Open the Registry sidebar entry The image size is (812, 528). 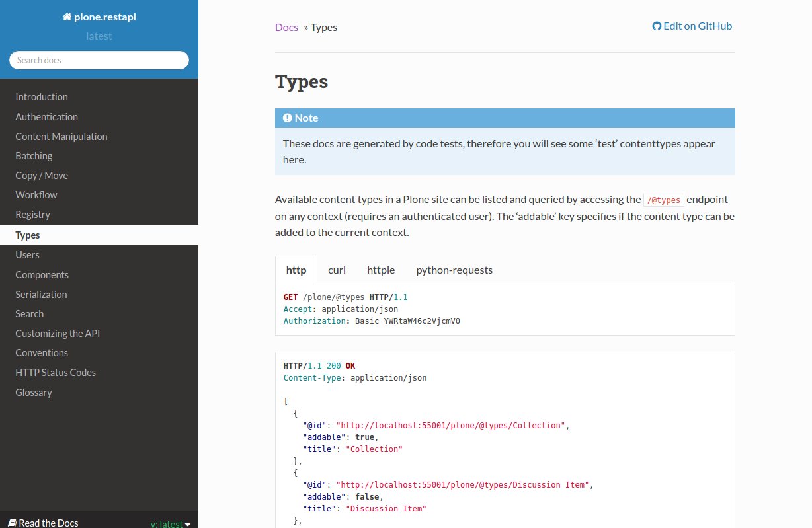tap(33, 215)
